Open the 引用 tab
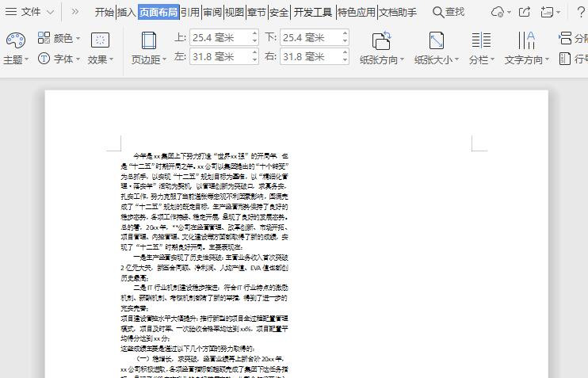Viewport: 588px width, 378px height. coord(190,12)
